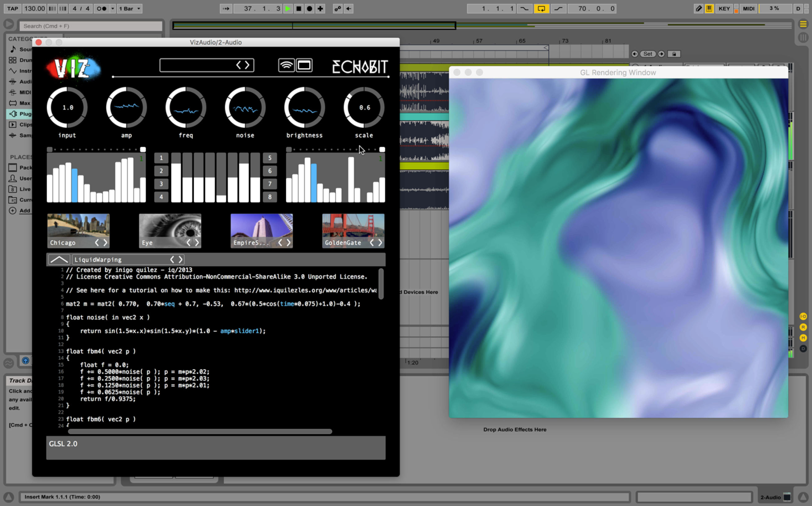Image resolution: width=812 pixels, height=506 pixels.
Task: Toggle the Follow playback arrow button
Action: pos(226,9)
